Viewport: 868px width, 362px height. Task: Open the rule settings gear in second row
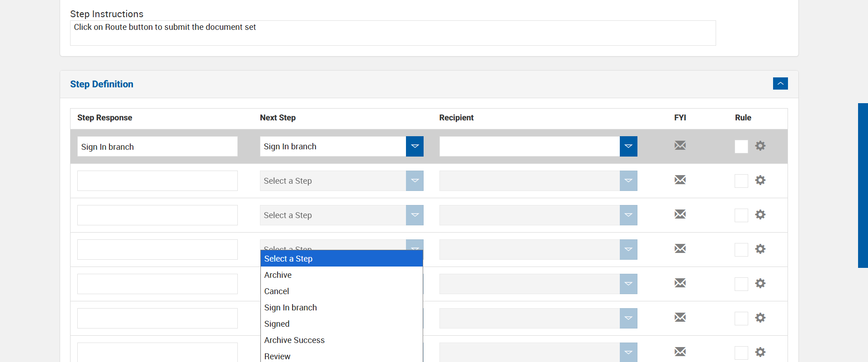tap(760, 180)
